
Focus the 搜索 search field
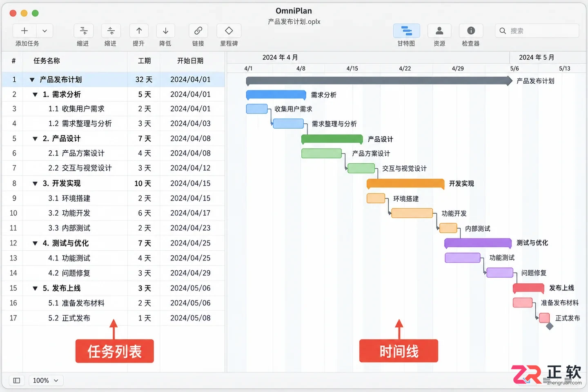pyautogui.click(x=537, y=31)
